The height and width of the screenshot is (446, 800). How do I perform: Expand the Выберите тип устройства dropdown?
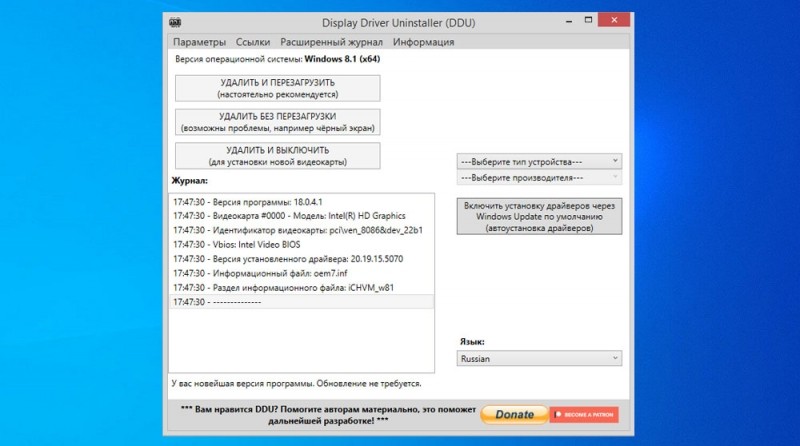539,161
